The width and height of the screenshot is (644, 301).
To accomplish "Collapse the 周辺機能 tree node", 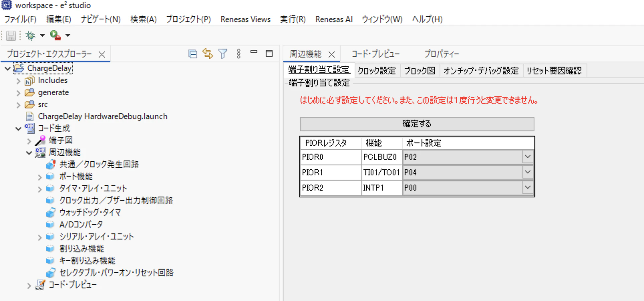I will (x=29, y=153).
